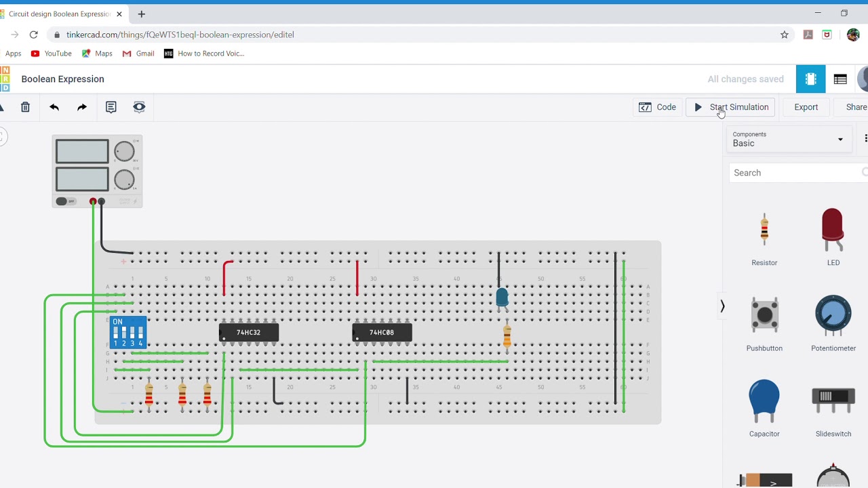Collapse the components panel chevron
This screenshot has width=868, height=488.
[722, 306]
